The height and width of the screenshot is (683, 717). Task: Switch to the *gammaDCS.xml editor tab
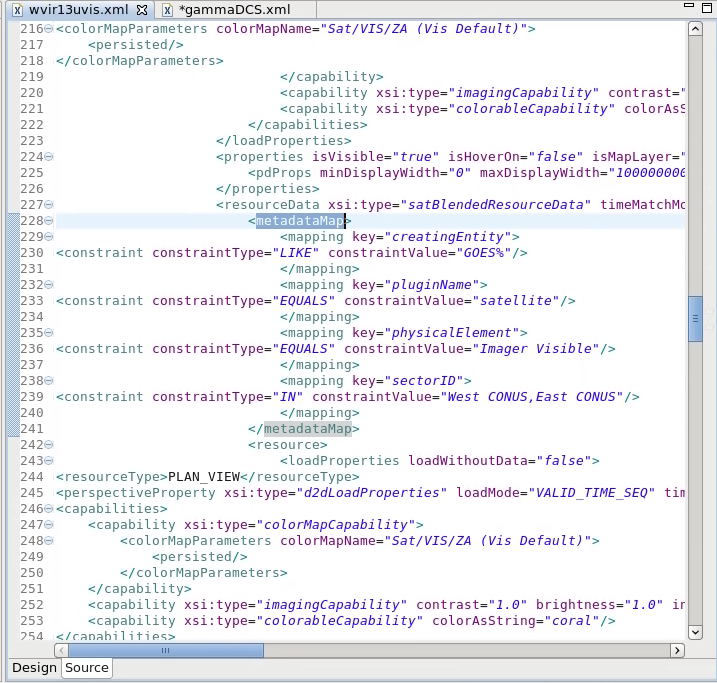pyautogui.click(x=234, y=10)
